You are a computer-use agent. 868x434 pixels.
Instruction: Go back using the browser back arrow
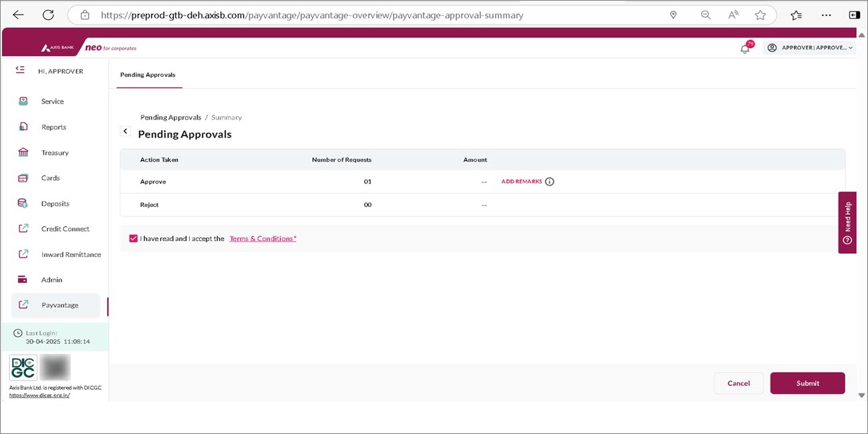(18, 15)
